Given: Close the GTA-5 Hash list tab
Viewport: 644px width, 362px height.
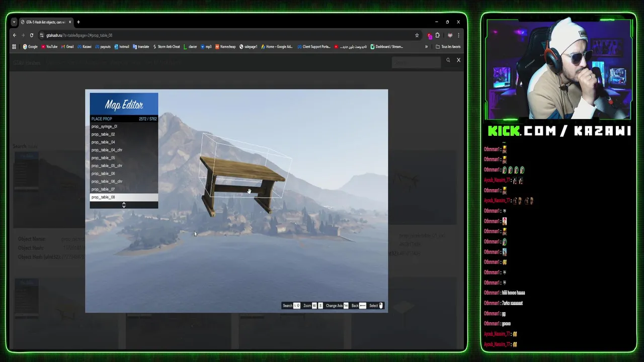Looking at the screenshot, I should (70, 22).
